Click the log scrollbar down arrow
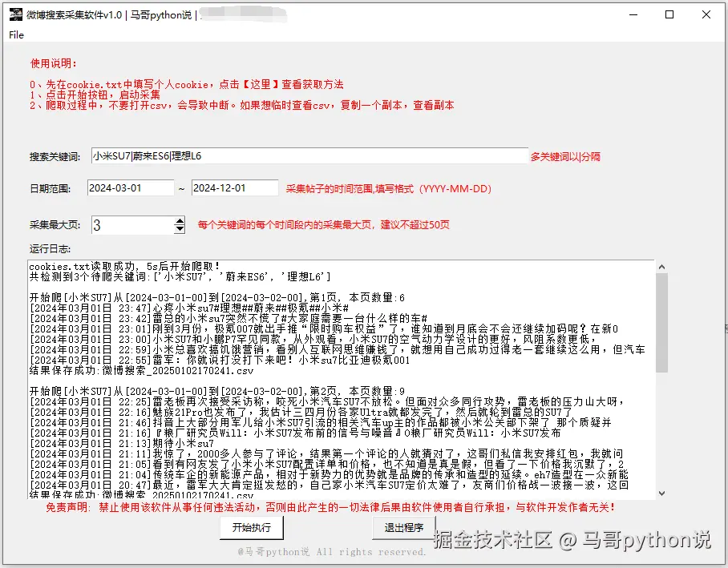The height and width of the screenshot is (568, 728). [660, 494]
